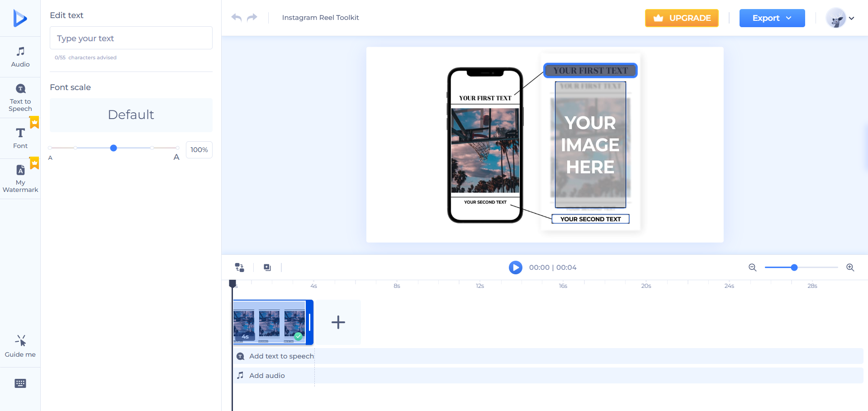The image size is (868, 411).
Task: Click the Type your text input field
Action: pyautogui.click(x=131, y=38)
